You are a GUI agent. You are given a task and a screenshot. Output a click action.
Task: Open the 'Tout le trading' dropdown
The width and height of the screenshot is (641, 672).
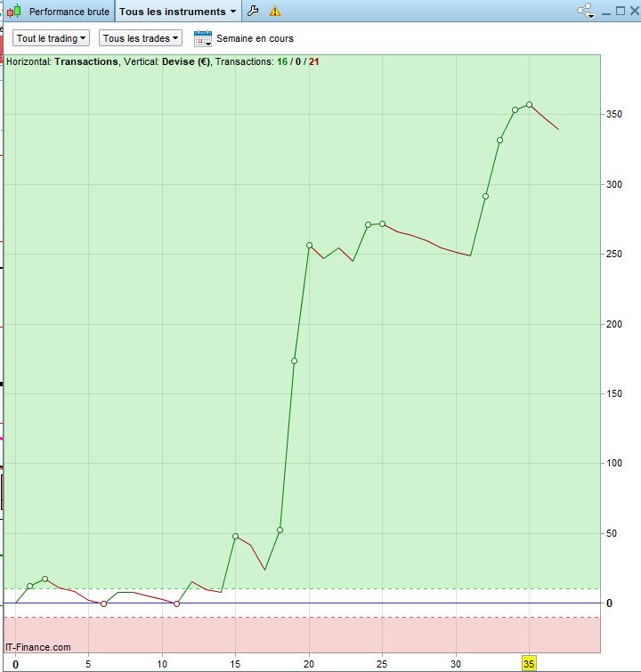[x=51, y=38]
